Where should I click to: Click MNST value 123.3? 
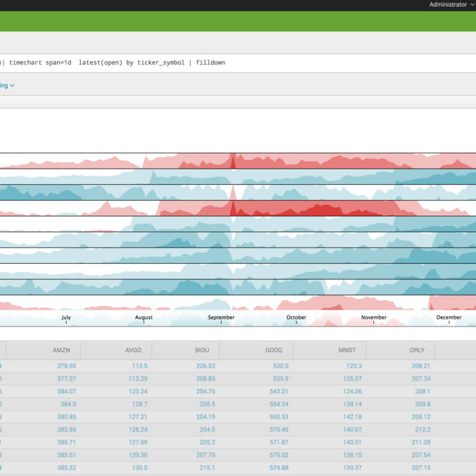pos(354,366)
